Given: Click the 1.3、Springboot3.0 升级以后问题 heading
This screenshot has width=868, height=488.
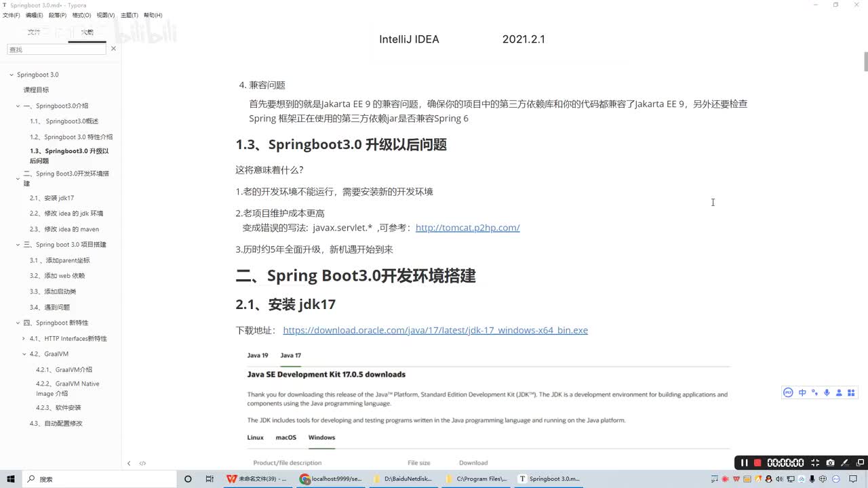Looking at the screenshot, I should click(341, 144).
